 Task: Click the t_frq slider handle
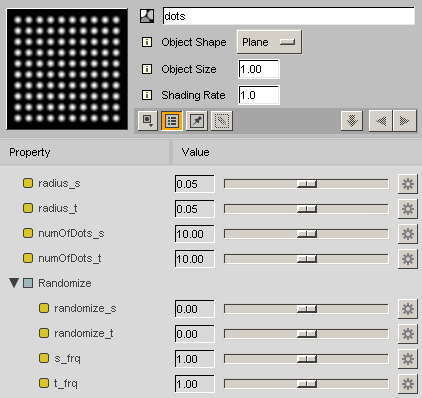[307, 384]
